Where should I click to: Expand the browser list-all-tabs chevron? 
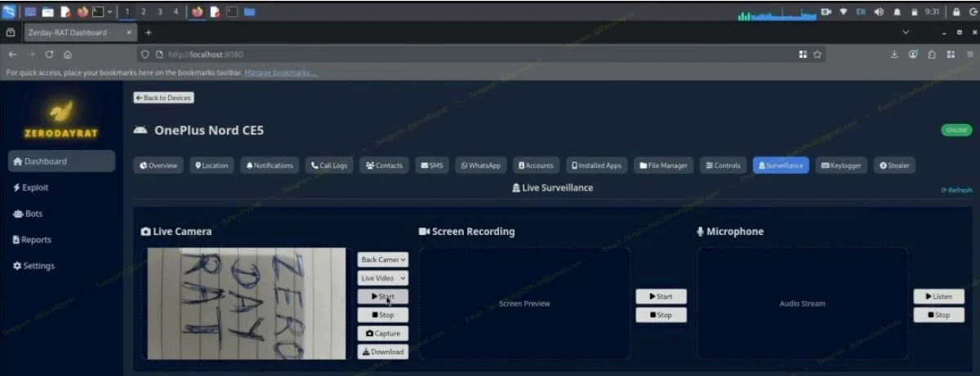click(905, 33)
